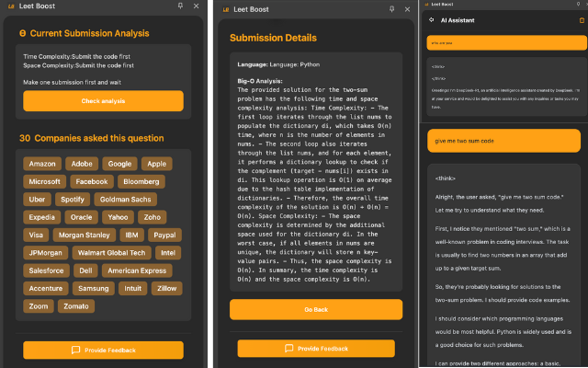Click the trash icon to clear AI chat
Viewport: 588px width, 368px height.
coord(580,18)
